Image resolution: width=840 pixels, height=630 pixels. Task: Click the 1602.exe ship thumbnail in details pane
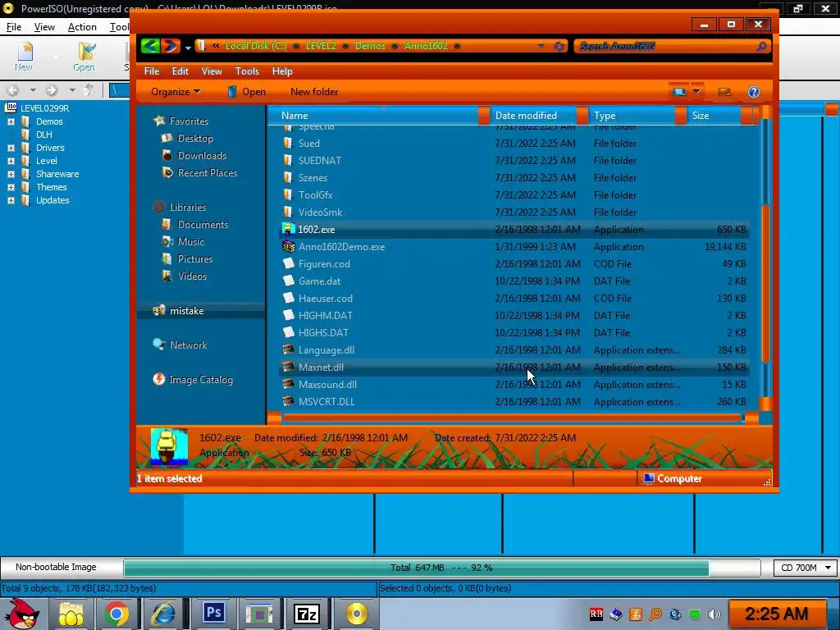pos(169,446)
